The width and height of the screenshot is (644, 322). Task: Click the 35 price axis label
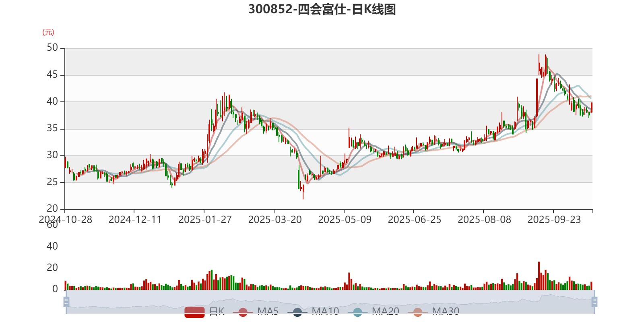coord(52,128)
